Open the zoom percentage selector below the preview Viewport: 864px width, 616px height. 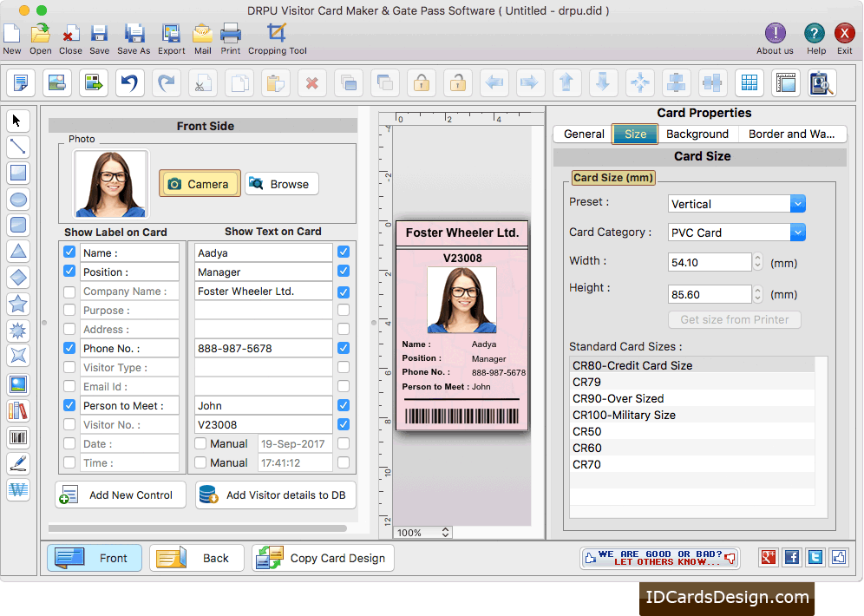click(422, 532)
